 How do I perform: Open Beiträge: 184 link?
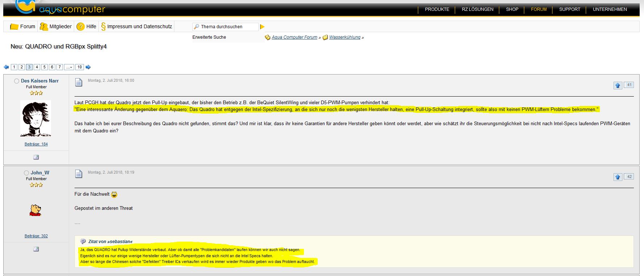coord(36,144)
